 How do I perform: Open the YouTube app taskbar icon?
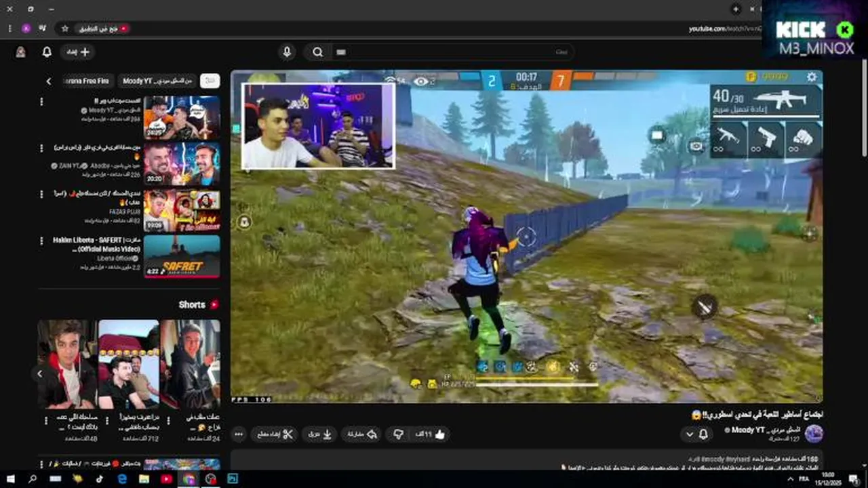(x=166, y=479)
